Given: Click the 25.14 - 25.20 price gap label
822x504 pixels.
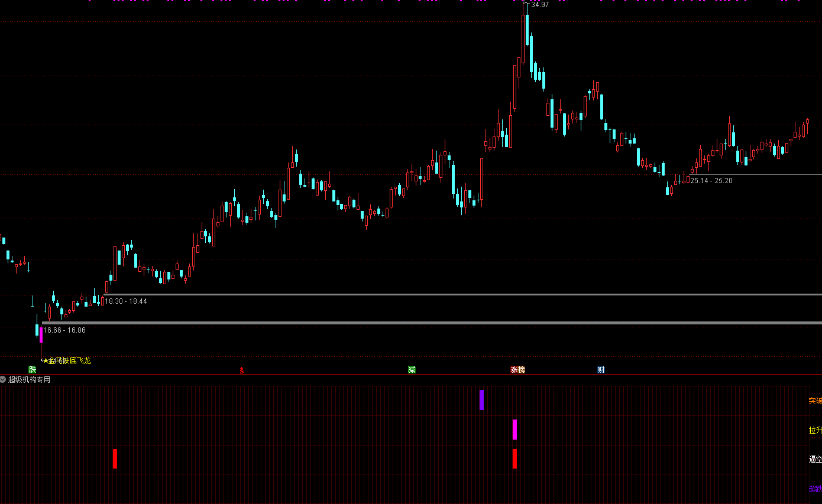Looking at the screenshot, I should click(711, 181).
